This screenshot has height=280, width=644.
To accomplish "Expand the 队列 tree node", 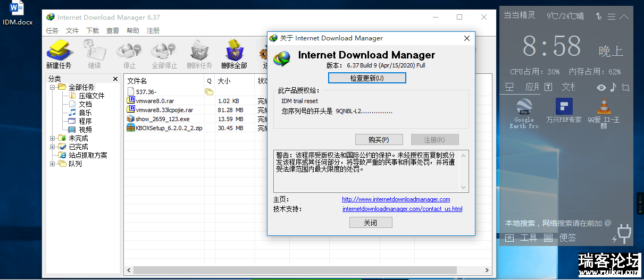I will [53, 164].
